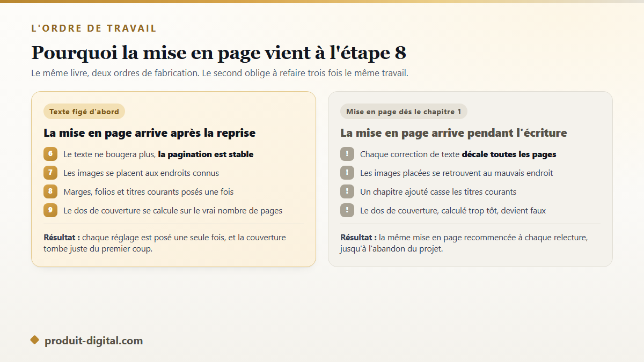The height and width of the screenshot is (362, 644).
Task: Click the title 'Pourquoi la mise en page vient à l'étape 8'
Action: pyautogui.click(x=219, y=53)
